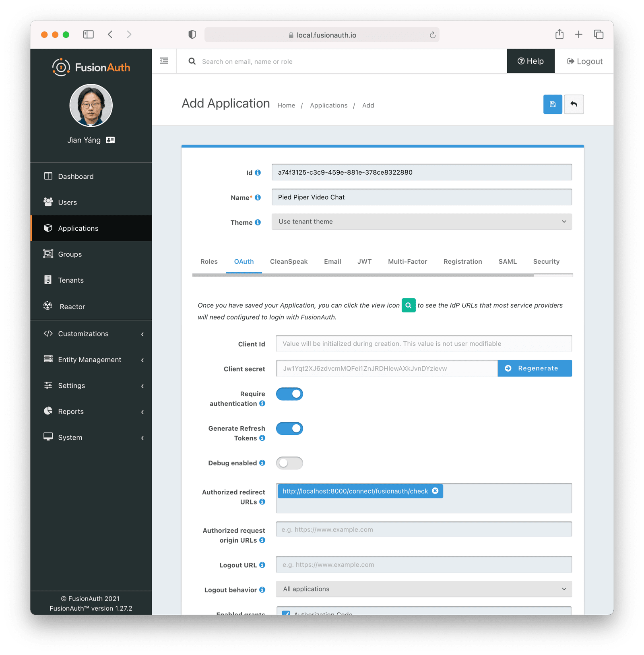Click info icon beside Debug enabled
The image size is (644, 655).
[x=262, y=463]
